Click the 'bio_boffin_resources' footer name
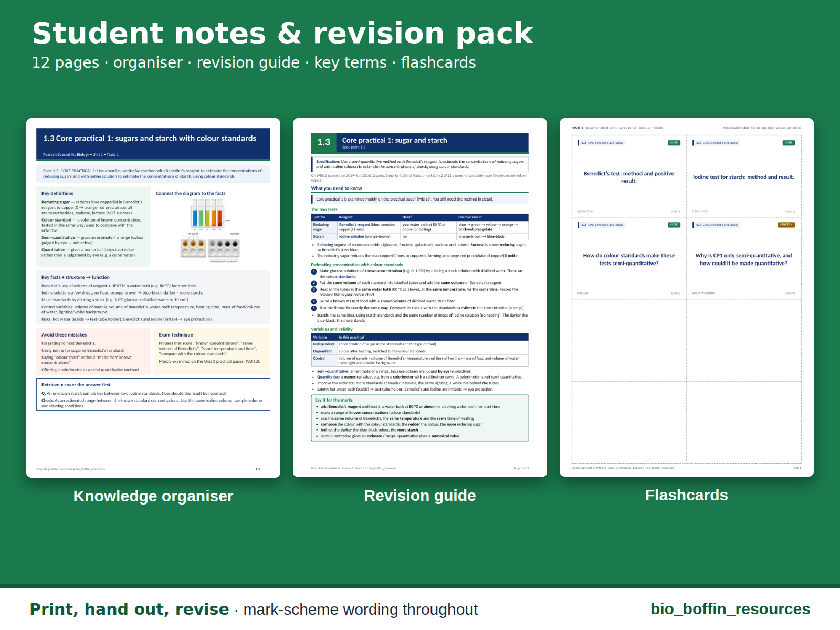Screen dimensions: 840x630 730,609
